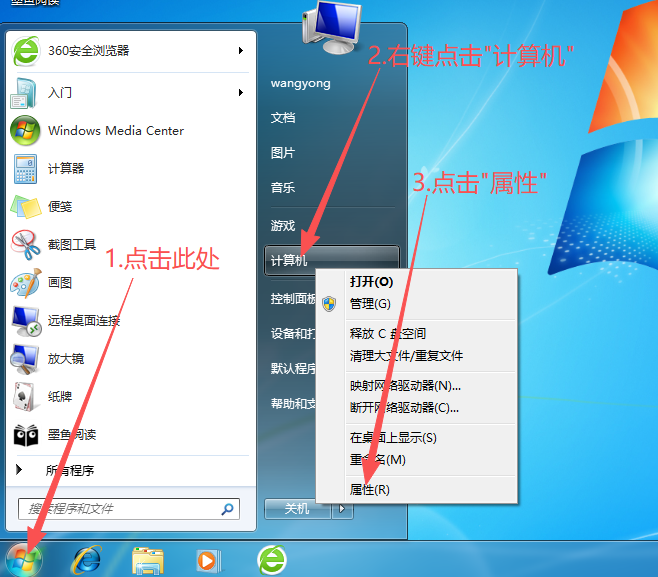Screen dimensions: 658x577
Task: Select 映射网络驱动器(N)... entry
Action: click(x=405, y=386)
